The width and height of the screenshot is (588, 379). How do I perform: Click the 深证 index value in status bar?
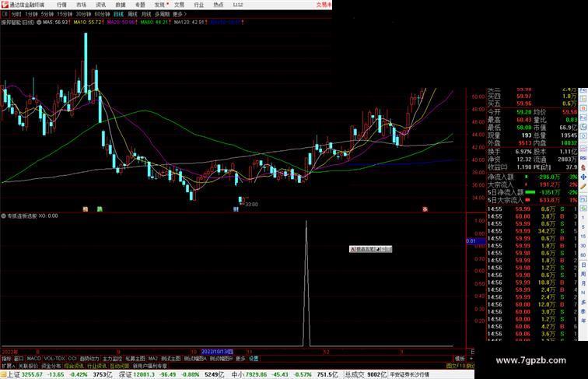point(144,374)
